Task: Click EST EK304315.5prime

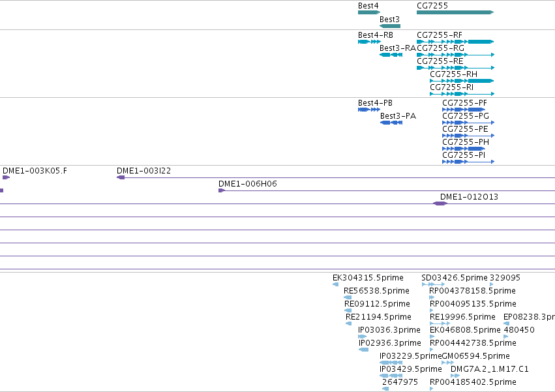Action: tap(336, 284)
